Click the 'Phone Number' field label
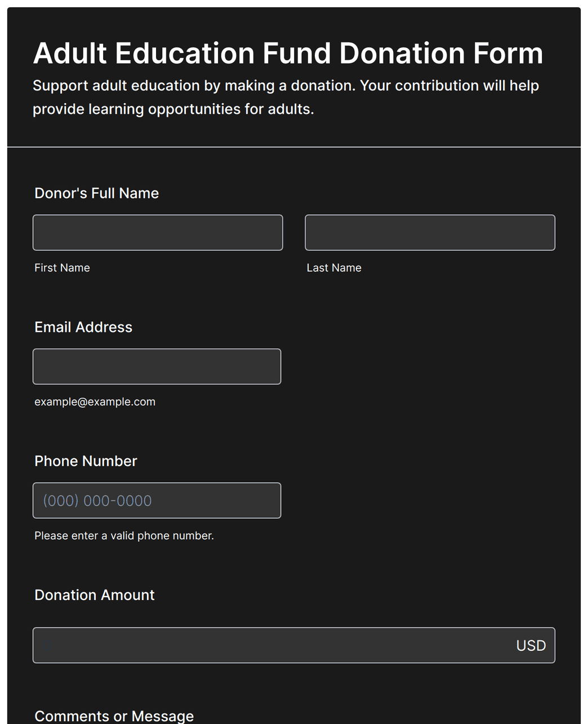 (x=86, y=461)
